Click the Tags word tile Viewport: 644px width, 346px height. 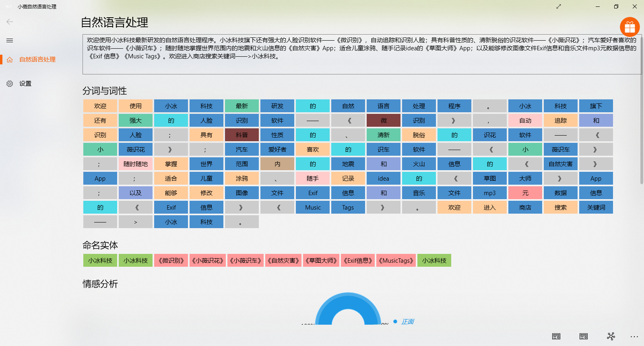(x=348, y=207)
